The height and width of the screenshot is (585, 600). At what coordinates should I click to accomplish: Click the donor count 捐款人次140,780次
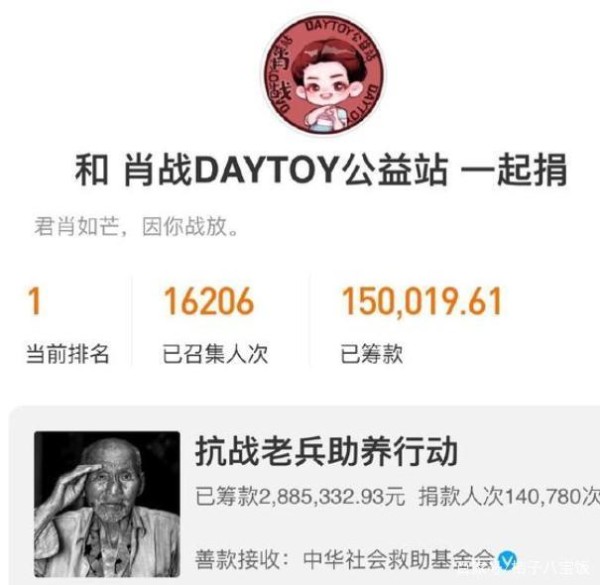click(x=509, y=496)
